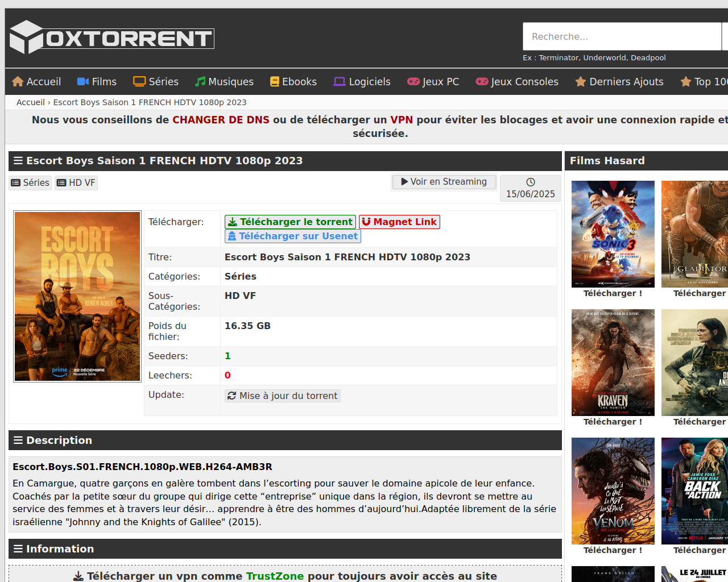The width and height of the screenshot is (728, 582).
Task: Click the list icon on HD VF tag
Action: click(x=61, y=182)
